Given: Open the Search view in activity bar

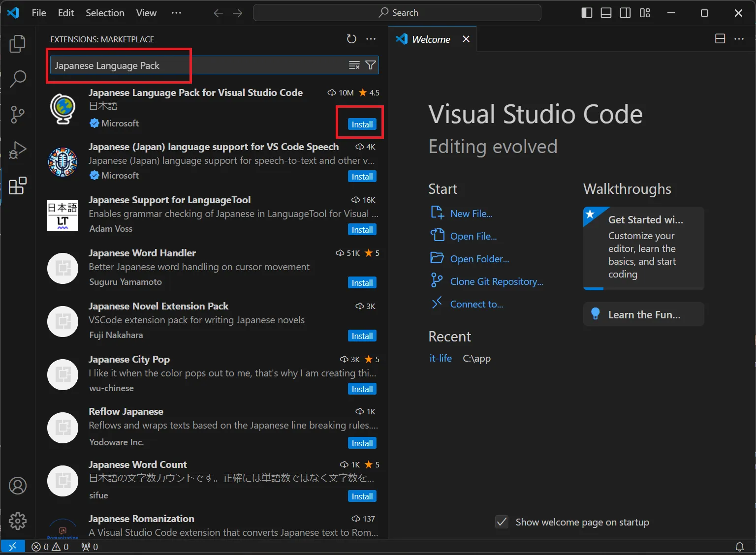Looking at the screenshot, I should [18, 79].
